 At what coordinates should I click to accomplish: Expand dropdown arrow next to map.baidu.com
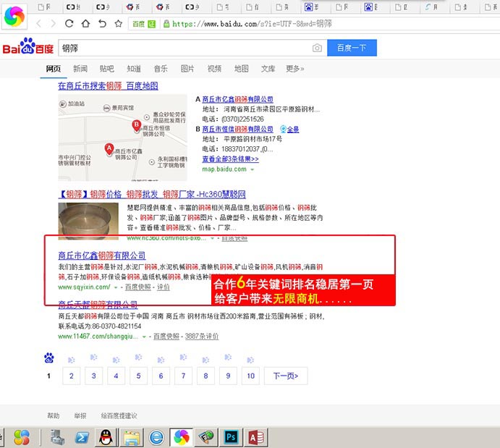pos(253,169)
